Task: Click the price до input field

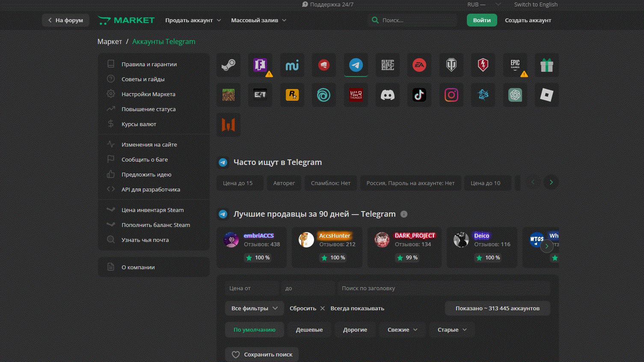Action: (308, 288)
